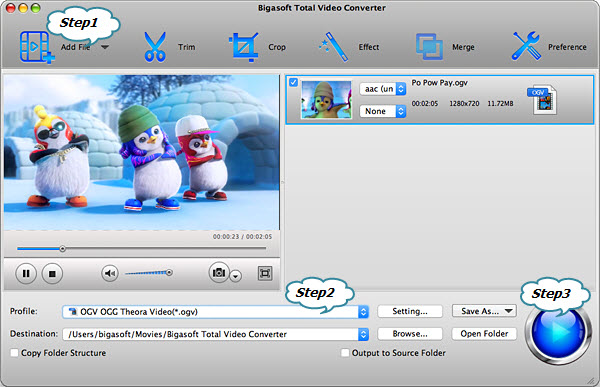This screenshot has width=600, height=387.
Task: Click the OGV output format file icon
Action: (542, 100)
